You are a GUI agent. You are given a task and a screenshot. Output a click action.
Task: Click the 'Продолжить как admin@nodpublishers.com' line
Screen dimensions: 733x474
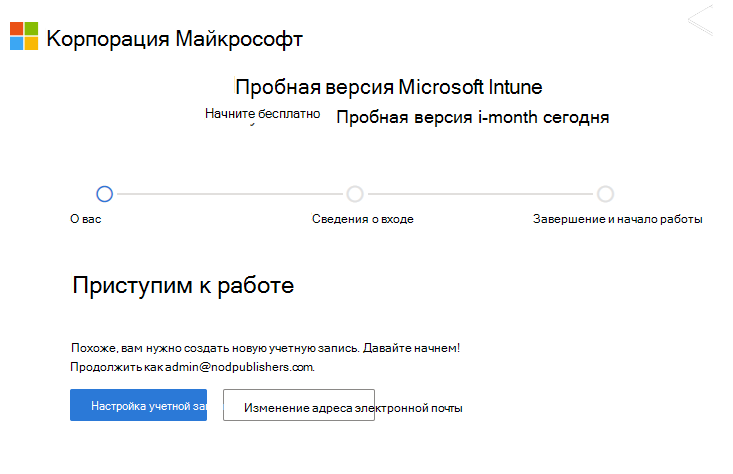tap(192, 367)
